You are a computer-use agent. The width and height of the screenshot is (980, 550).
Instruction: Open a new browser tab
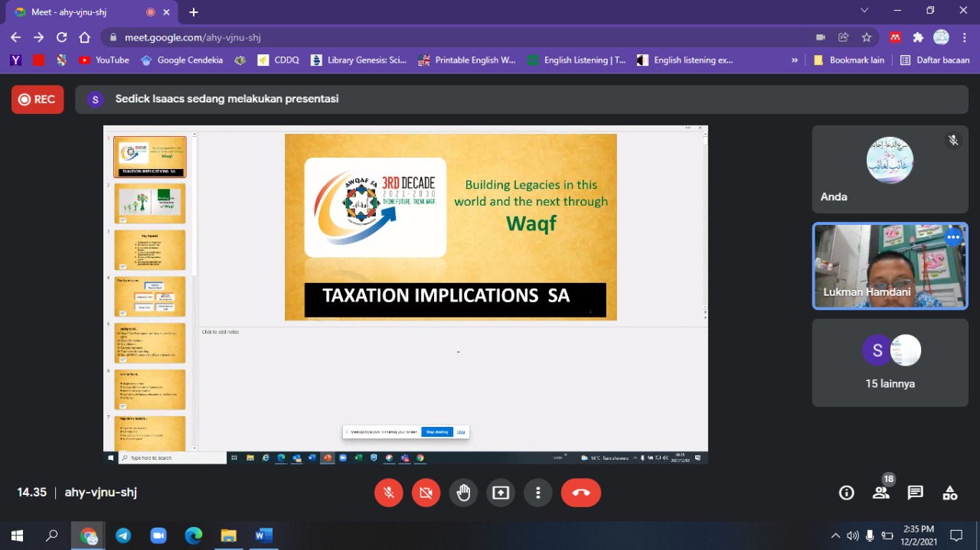pos(194,12)
